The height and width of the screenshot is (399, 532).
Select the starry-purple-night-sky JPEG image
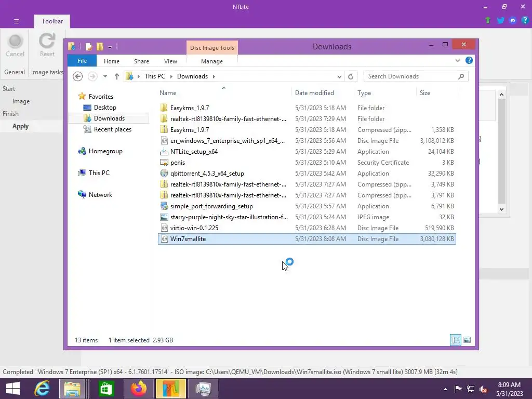coord(307,217)
